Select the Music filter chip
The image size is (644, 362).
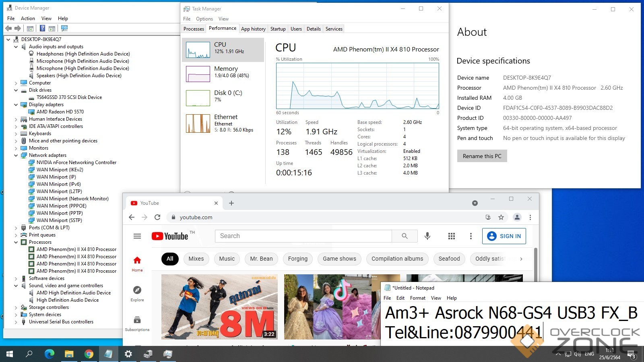[x=227, y=259]
